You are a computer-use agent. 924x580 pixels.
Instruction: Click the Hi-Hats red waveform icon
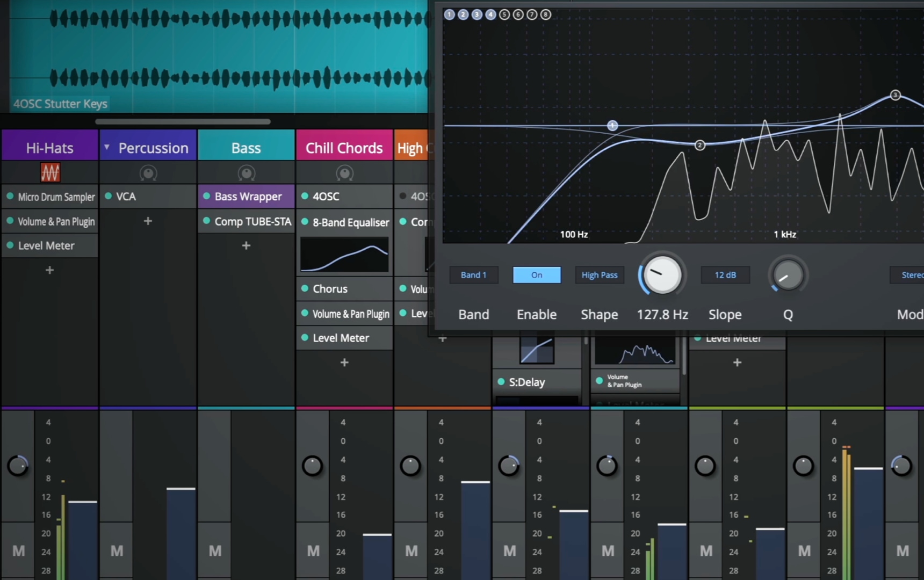(x=50, y=172)
